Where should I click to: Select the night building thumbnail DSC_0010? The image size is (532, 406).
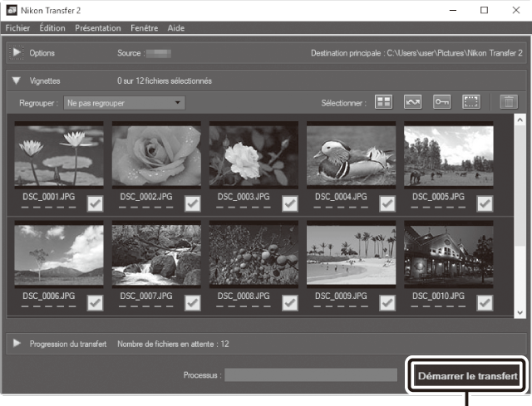click(x=449, y=254)
